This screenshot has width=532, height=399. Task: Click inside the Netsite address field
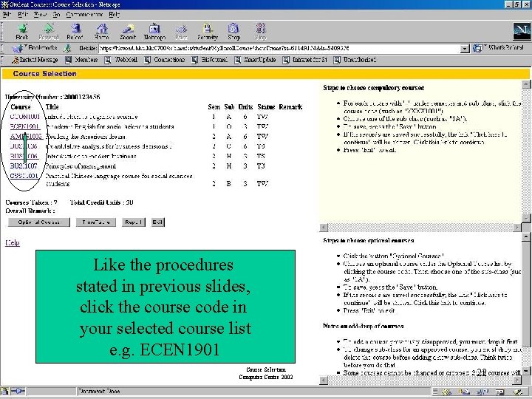[x=279, y=49]
